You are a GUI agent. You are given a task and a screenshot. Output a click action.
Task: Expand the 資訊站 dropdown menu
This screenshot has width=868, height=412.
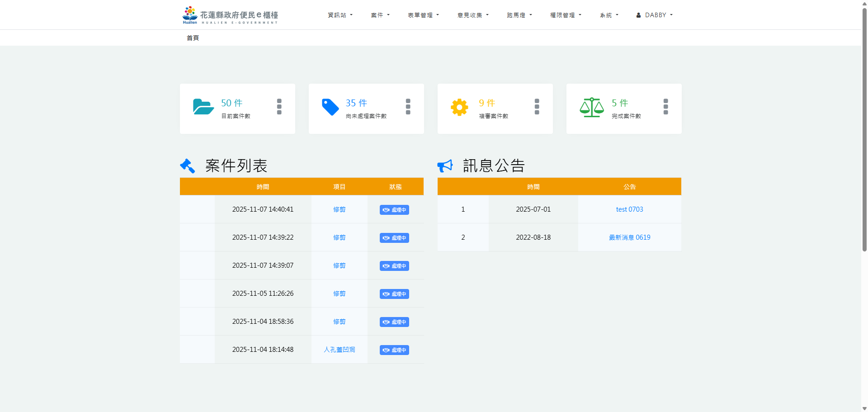click(x=340, y=15)
